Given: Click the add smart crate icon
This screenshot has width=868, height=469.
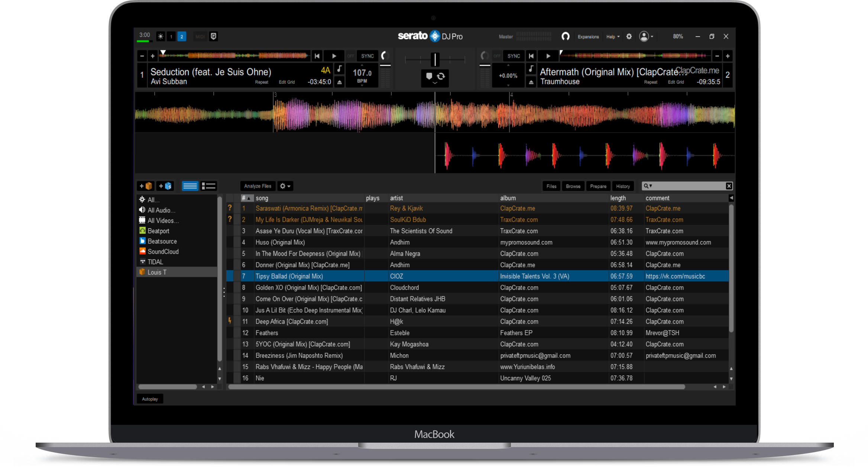Looking at the screenshot, I should [165, 186].
